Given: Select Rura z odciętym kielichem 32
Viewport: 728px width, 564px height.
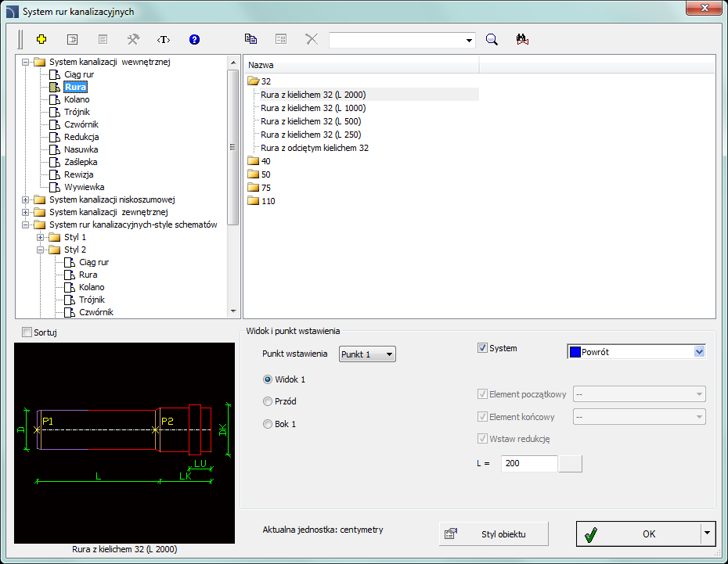Looking at the screenshot, I should click(x=315, y=148).
